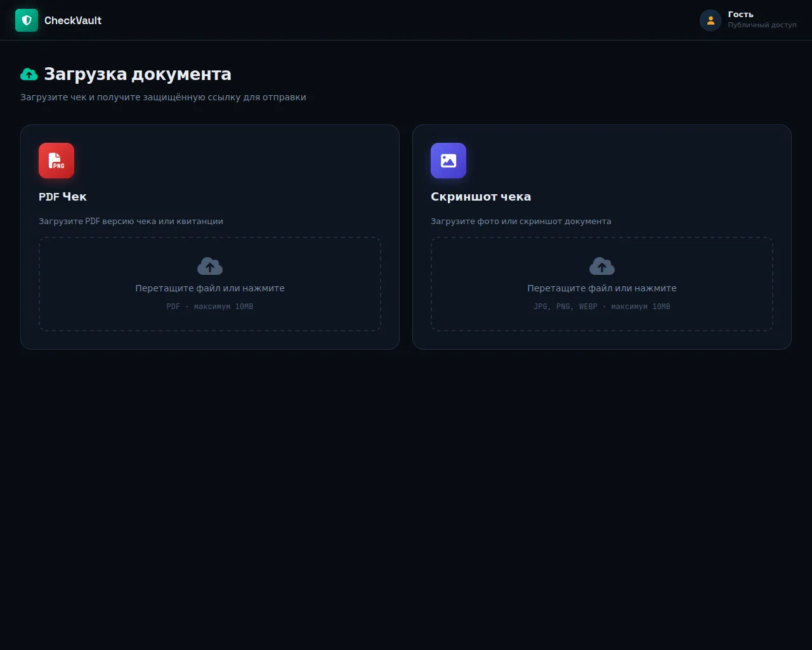Click the cloud upload icon in screenshot drop zone

(x=602, y=266)
